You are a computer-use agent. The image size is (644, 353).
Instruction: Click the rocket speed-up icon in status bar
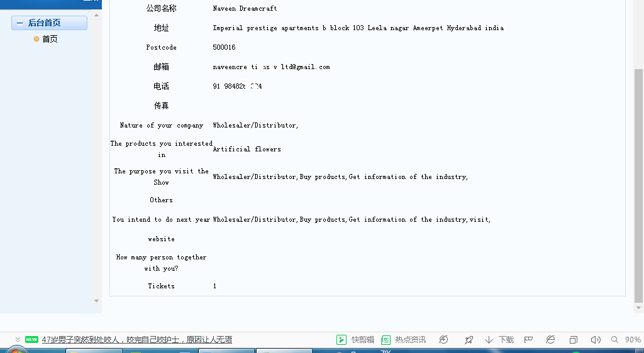tap(469, 339)
